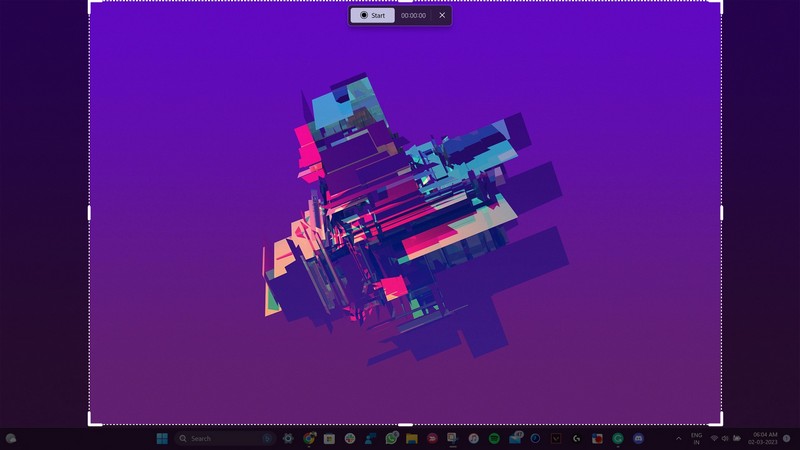
Task: Start the screen recording
Action: point(372,15)
